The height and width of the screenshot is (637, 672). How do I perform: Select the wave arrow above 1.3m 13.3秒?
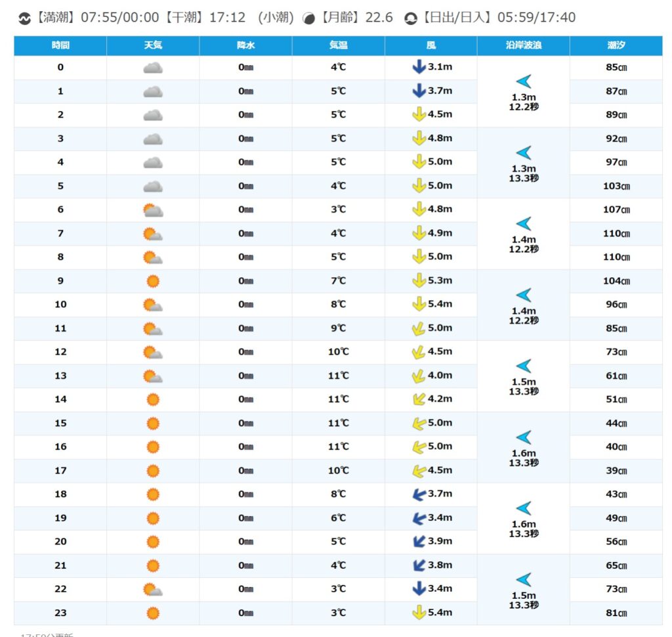click(523, 153)
